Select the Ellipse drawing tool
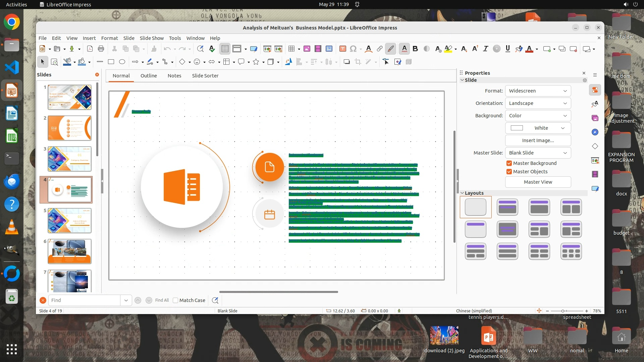The image size is (644, 362). [122, 62]
